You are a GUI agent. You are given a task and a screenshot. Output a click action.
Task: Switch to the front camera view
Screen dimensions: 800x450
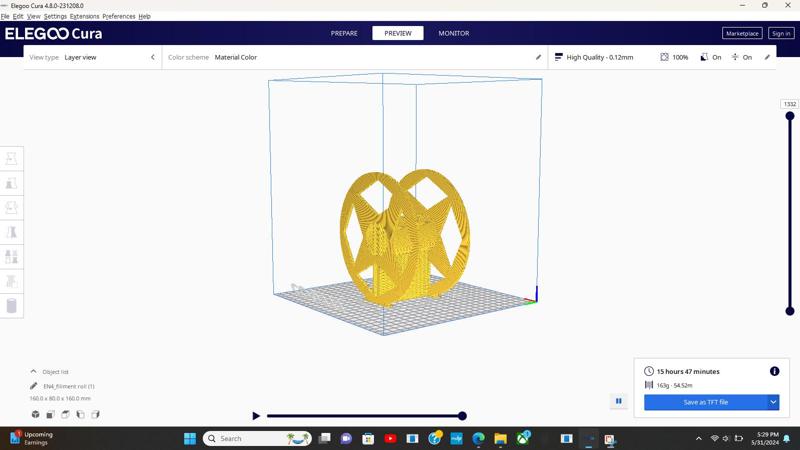pos(51,414)
